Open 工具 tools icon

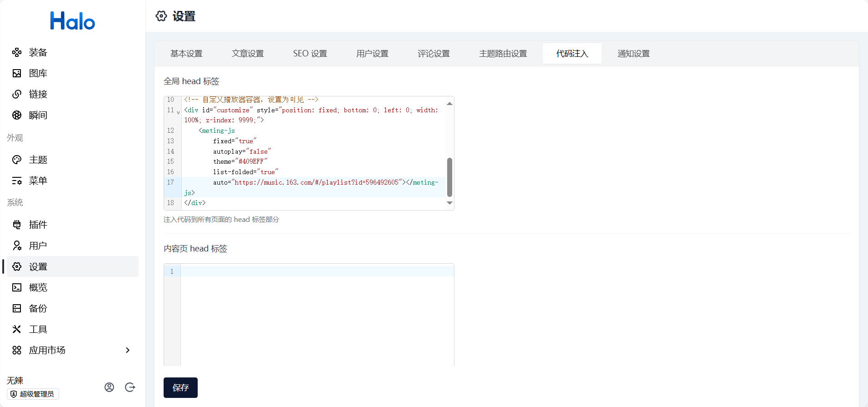pos(17,329)
